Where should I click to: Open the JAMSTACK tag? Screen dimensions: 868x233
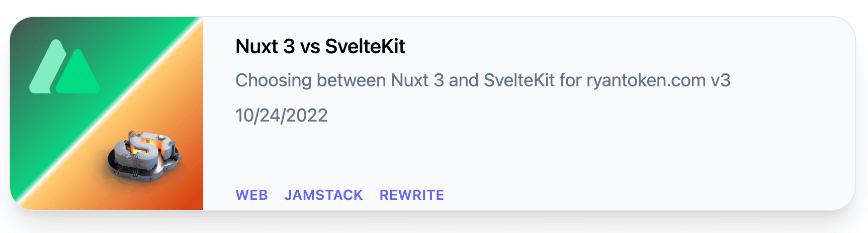[x=323, y=195]
